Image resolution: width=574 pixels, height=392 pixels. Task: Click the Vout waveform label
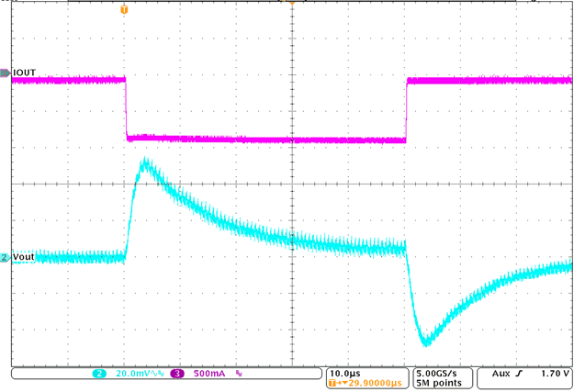(25, 258)
